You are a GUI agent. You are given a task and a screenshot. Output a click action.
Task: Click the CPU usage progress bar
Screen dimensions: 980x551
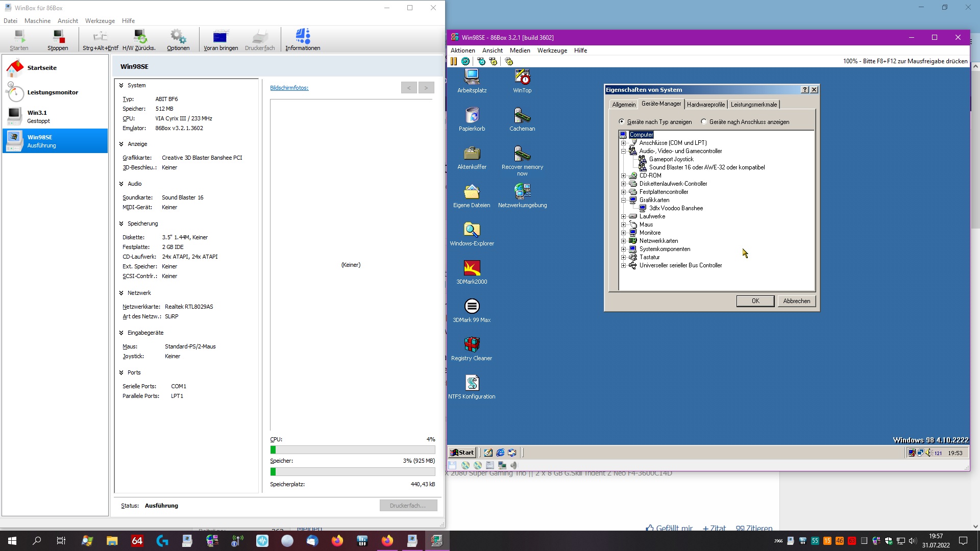[353, 450]
